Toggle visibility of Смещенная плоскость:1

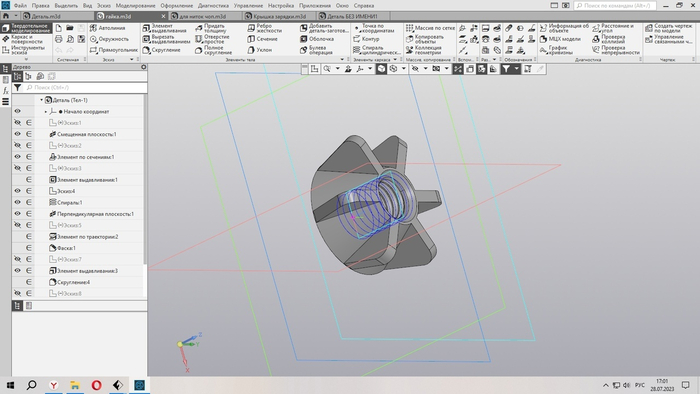click(17, 134)
